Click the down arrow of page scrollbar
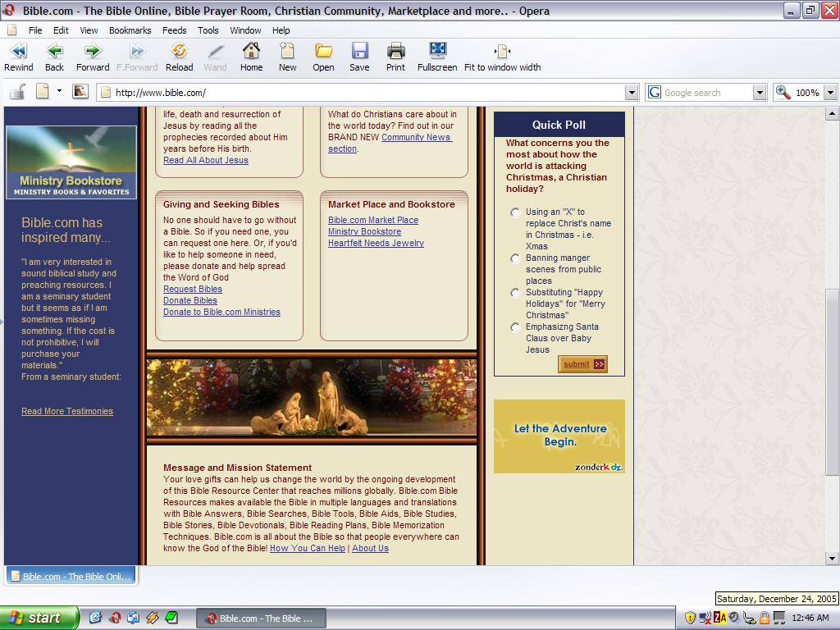This screenshot has height=630, width=840. [x=832, y=558]
